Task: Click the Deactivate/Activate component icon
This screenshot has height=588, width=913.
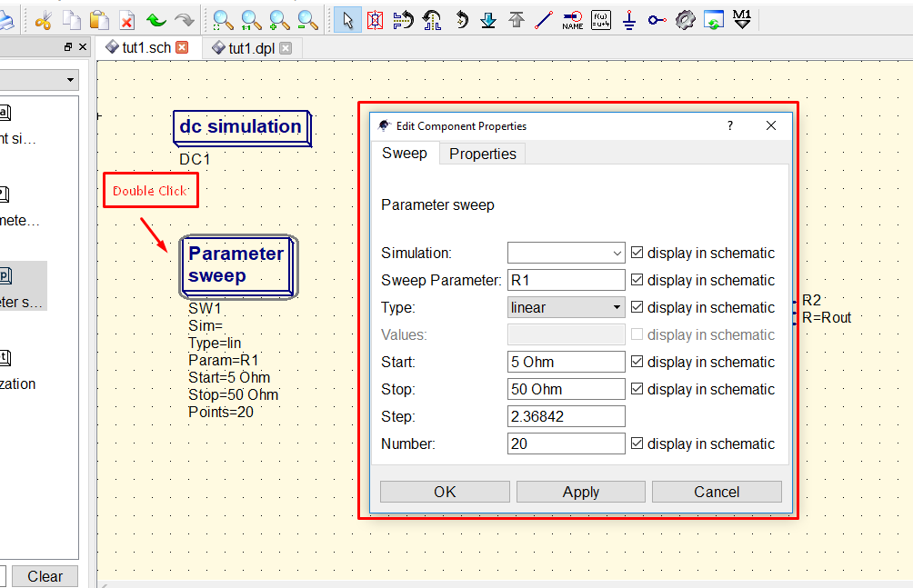Action: pyautogui.click(x=376, y=21)
